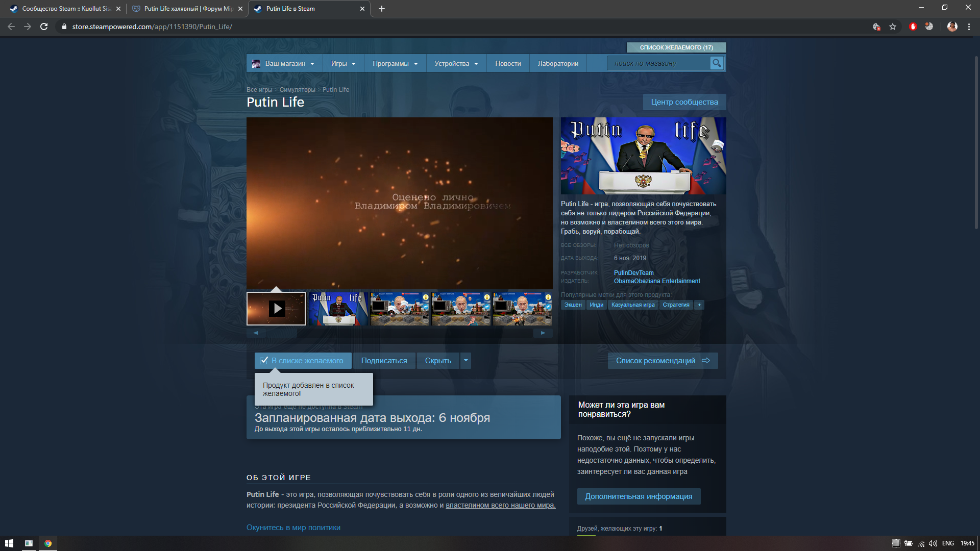The width and height of the screenshot is (980, 551).
Task: Expand the Ваш магазин dropdown
Action: click(284, 64)
